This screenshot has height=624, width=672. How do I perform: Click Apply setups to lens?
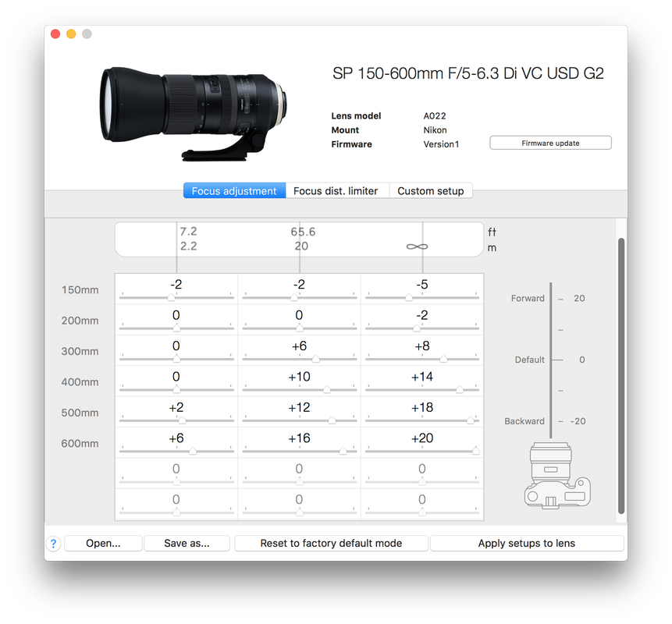(x=527, y=543)
